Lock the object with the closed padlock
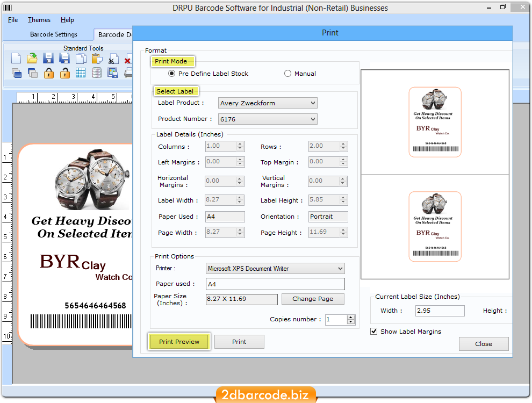Screen dimensions: 532x403 [x=49, y=73]
